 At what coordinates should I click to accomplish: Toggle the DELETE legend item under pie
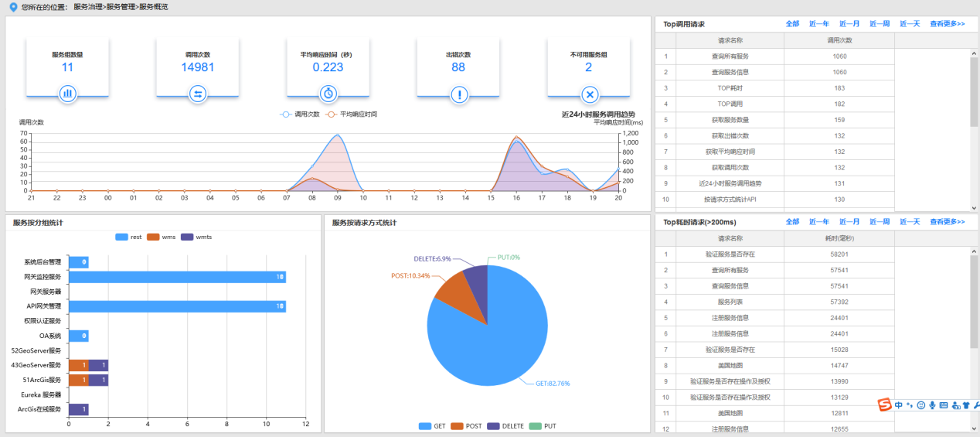coord(506,426)
